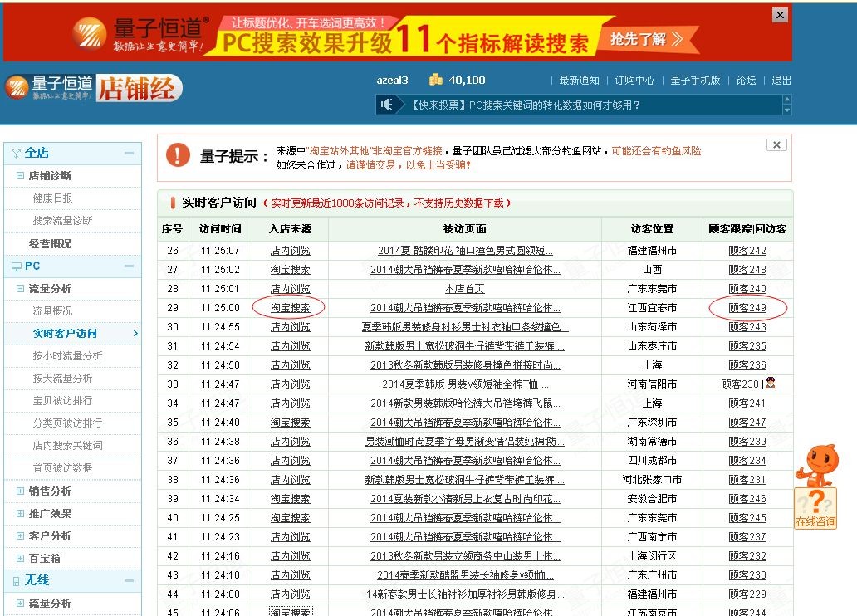The width and height of the screenshot is (857, 616).
Task: Click the 量子恒道 店铺经 logo
Action: 94,87
